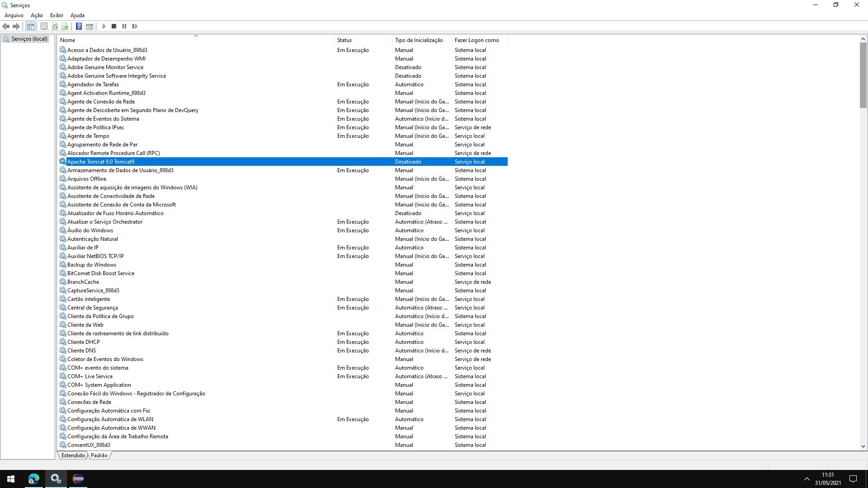Open the Exibir menu
Screen dimensions: 868x488
pyautogui.click(x=57, y=15)
